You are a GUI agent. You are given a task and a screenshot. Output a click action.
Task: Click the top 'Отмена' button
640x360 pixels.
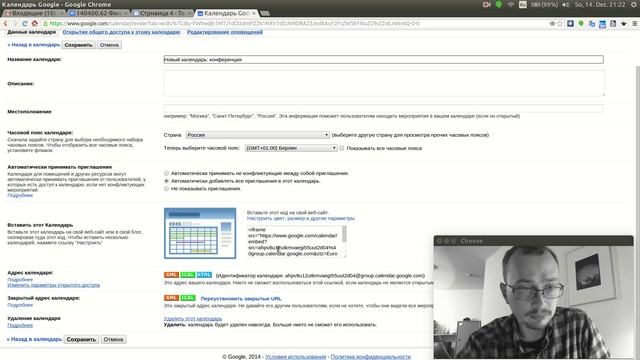pos(109,45)
